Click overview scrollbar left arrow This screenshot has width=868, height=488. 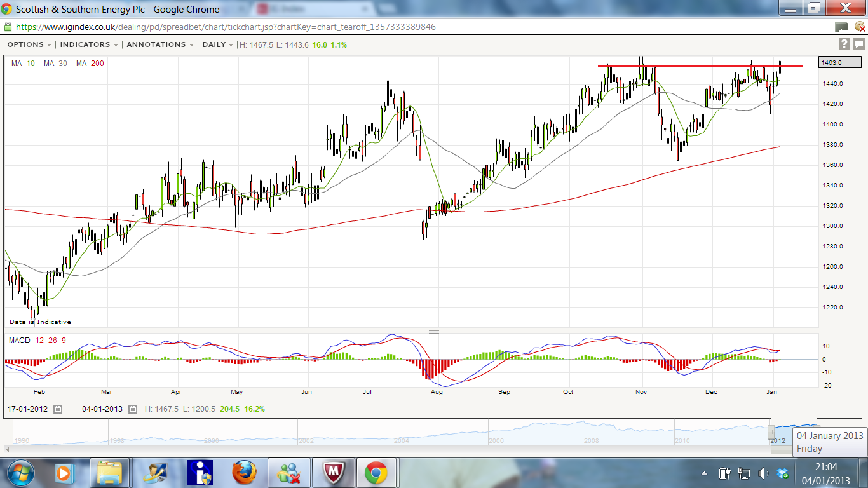click(x=8, y=449)
